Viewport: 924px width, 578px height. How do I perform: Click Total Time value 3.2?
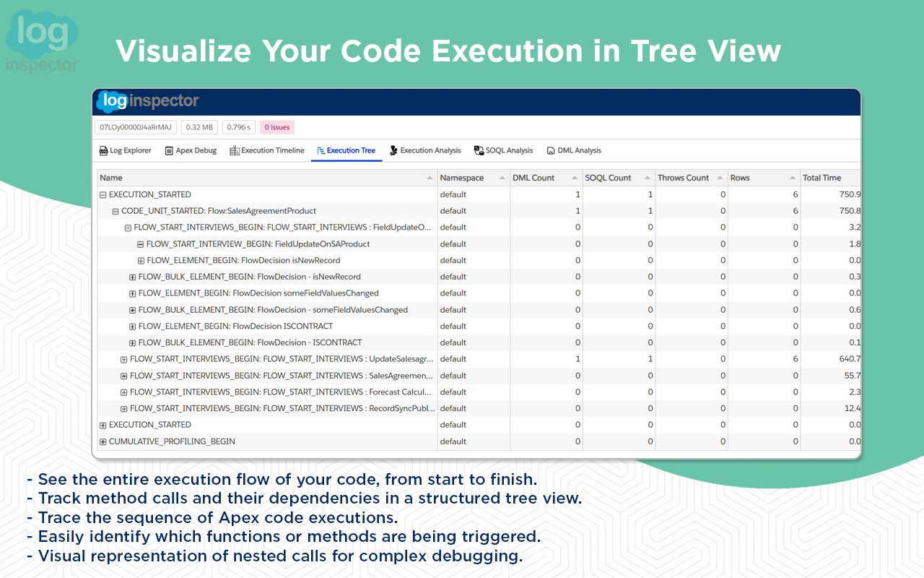pos(855,228)
